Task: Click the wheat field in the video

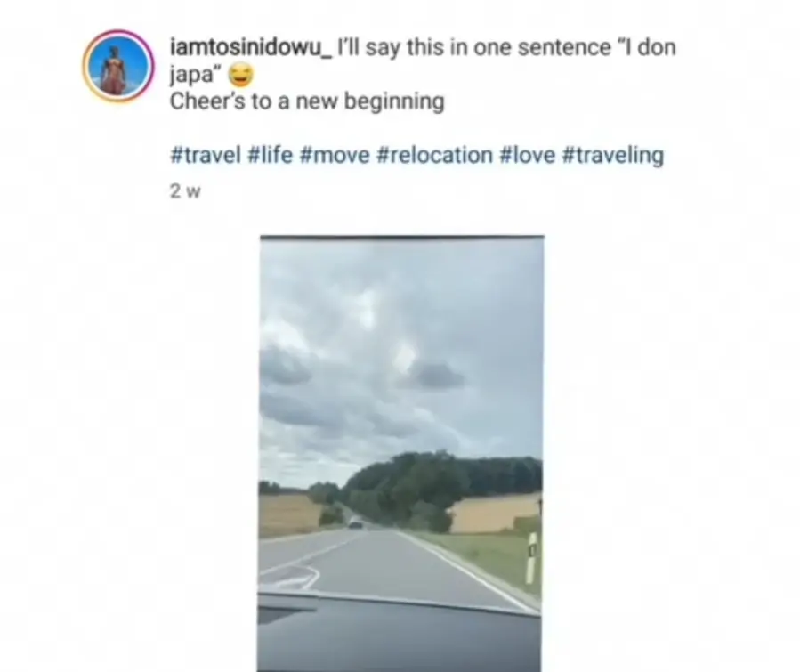Action: 495,514
